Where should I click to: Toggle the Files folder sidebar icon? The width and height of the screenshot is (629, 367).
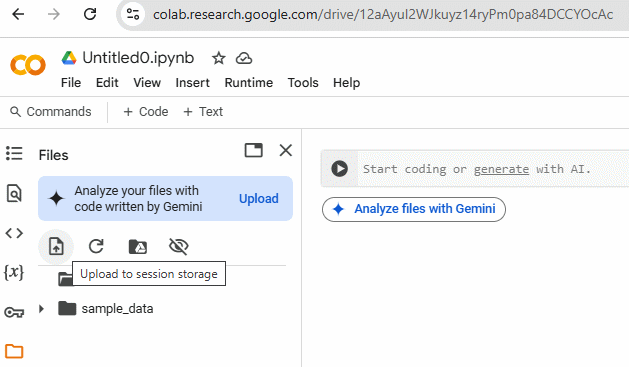point(14,351)
